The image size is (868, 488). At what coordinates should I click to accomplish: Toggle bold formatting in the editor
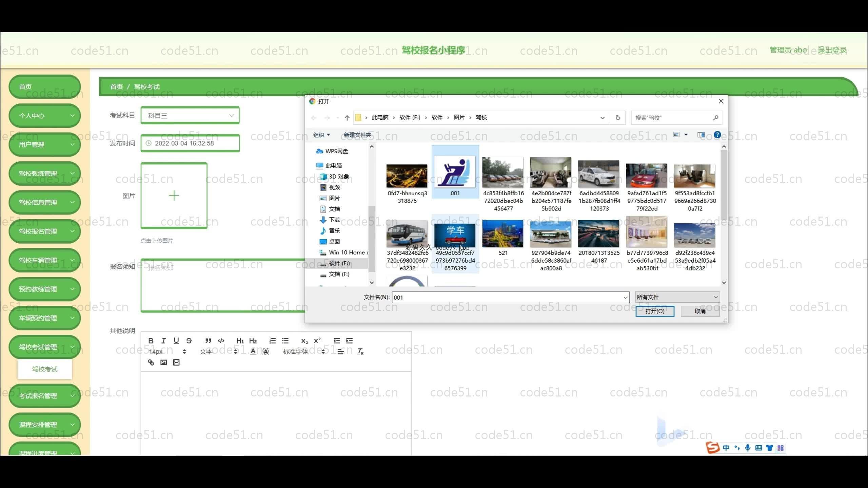pyautogui.click(x=151, y=341)
